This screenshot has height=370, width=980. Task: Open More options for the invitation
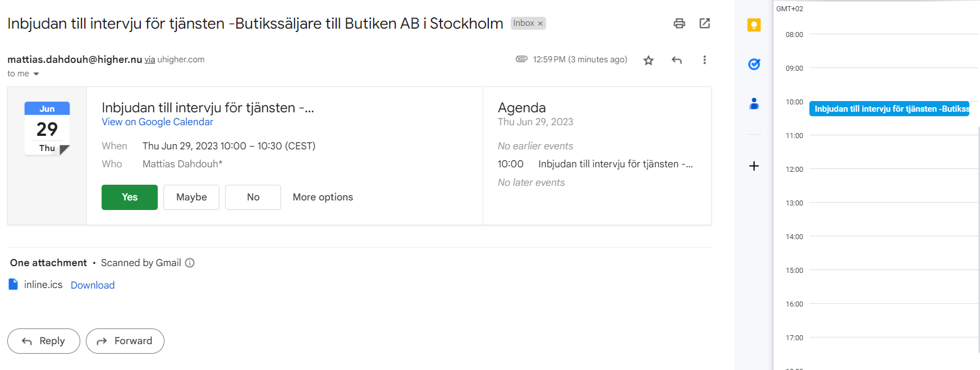(x=323, y=197)
